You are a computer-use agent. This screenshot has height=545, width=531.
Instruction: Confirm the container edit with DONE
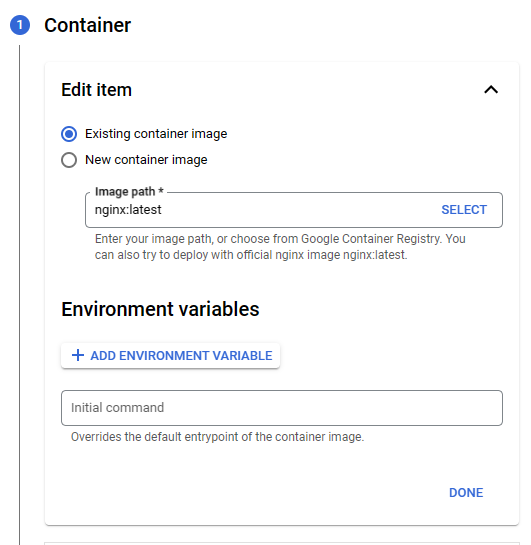(466, 493)
